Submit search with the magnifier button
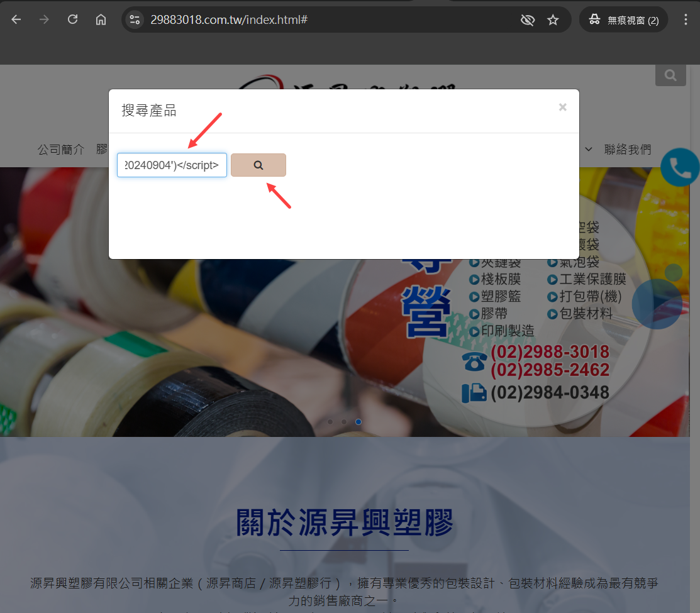 pyautogui.click(x=258, y=165)
